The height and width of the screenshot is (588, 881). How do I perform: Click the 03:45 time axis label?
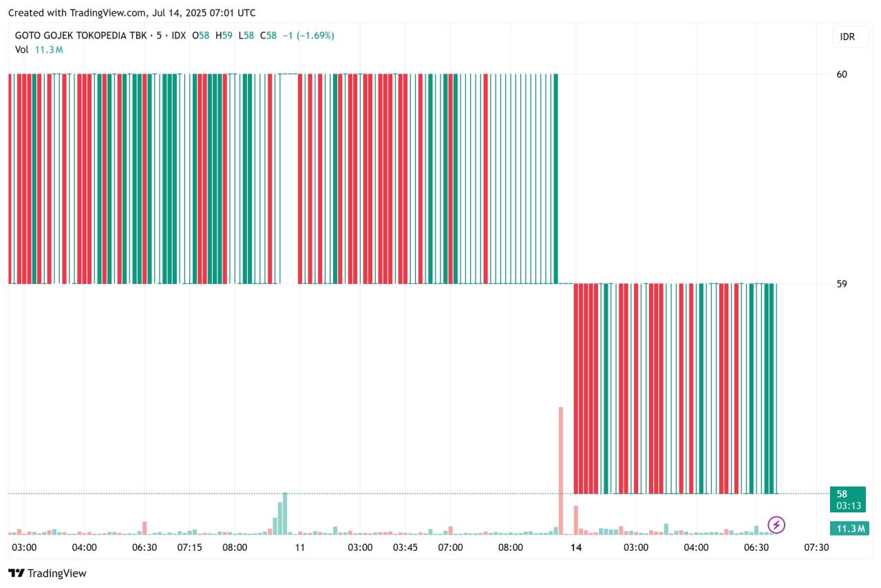pos(405,547)
